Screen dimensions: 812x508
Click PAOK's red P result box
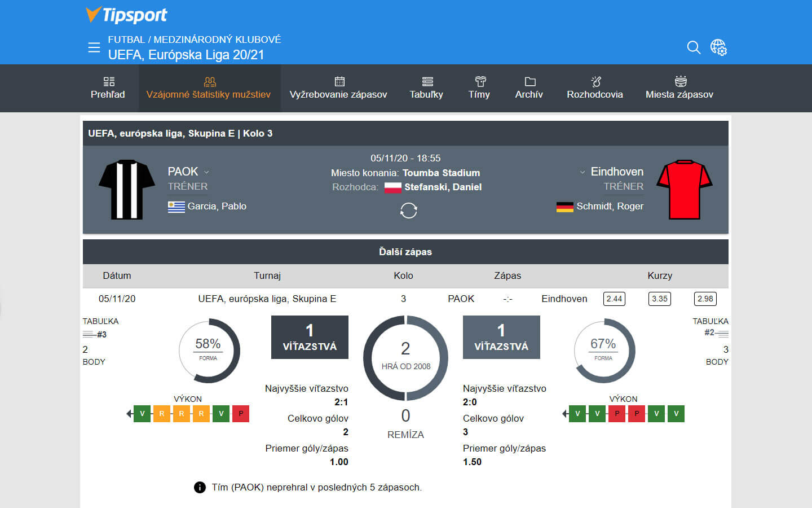[x=241, y=414]
